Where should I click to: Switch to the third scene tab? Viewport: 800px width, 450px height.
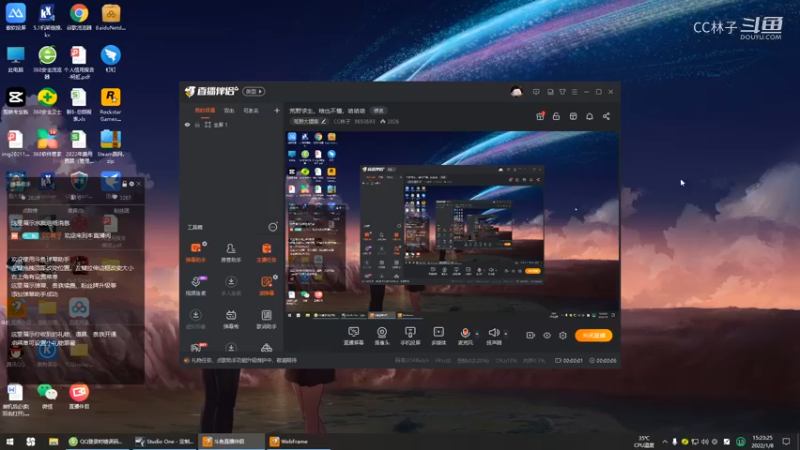point(251,110)
